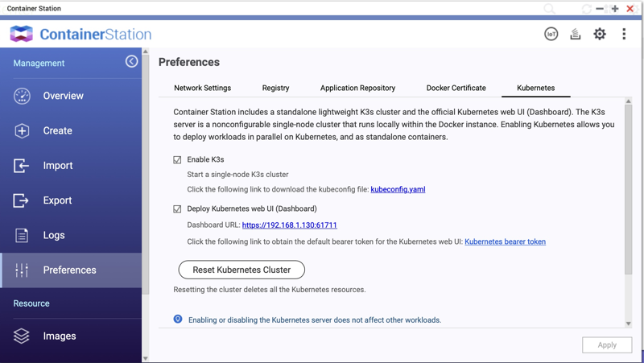Open the Application Repository tab
The image size is (644, 363).
coord(357,88)
